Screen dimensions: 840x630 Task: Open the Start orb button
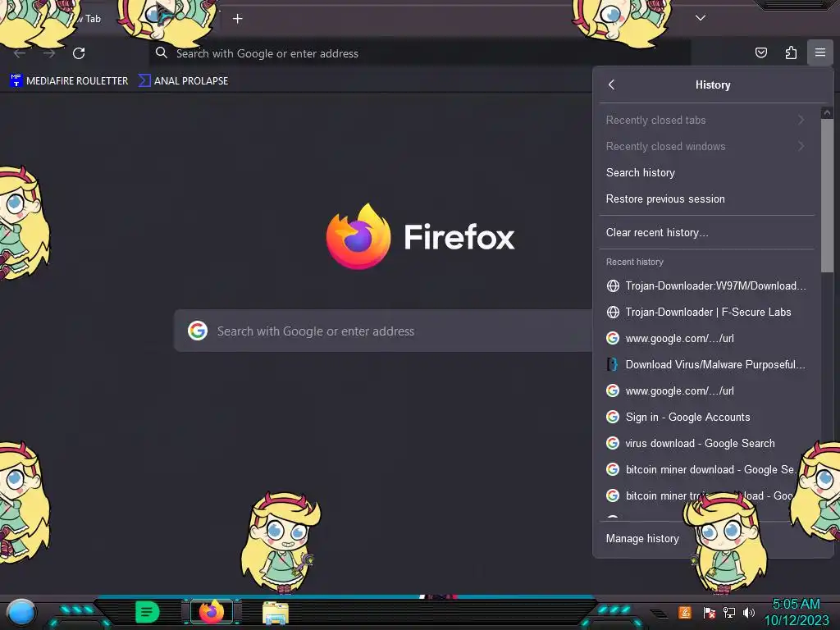[x=21, y=612]
